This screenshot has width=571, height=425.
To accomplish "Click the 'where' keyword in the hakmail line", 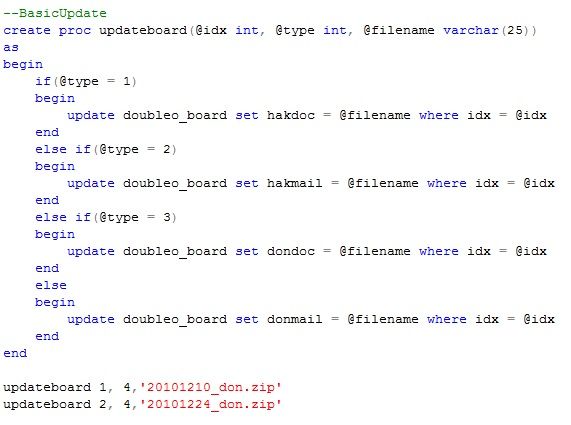I will tap(447, 184).
